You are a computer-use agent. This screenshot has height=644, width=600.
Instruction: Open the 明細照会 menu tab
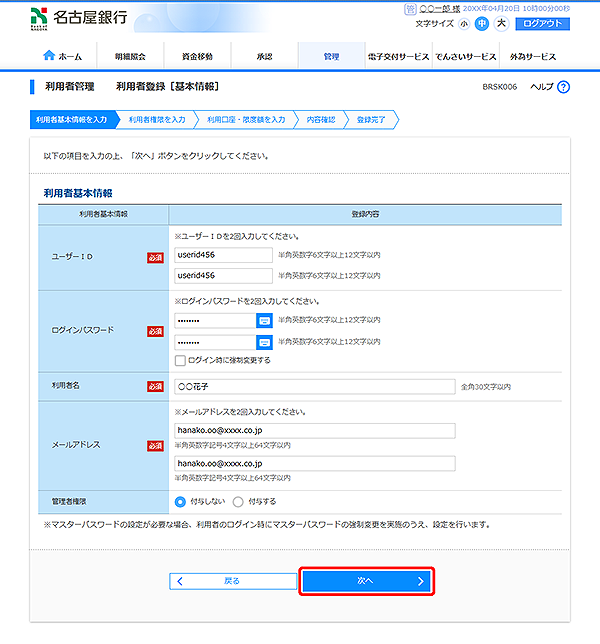132,57
